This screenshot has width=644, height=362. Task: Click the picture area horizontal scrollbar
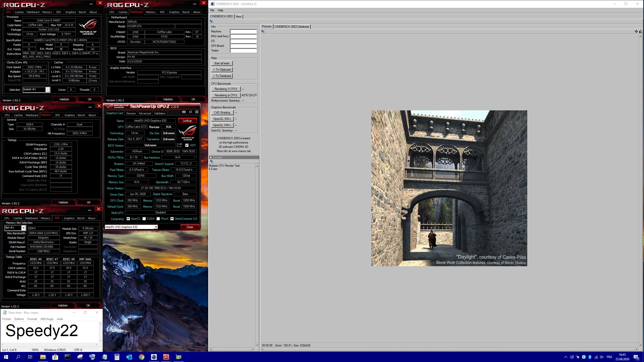pyautogui.click(x=450, y=349)
